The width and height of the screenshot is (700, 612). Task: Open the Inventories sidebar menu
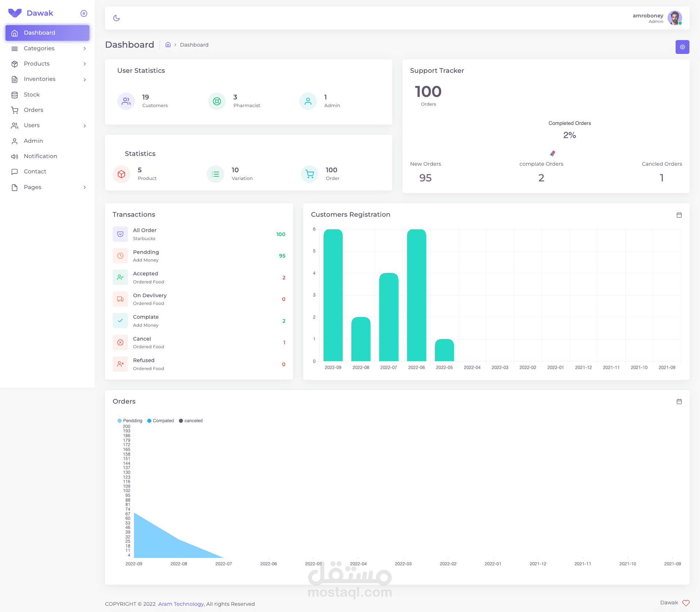click(47, 79)
